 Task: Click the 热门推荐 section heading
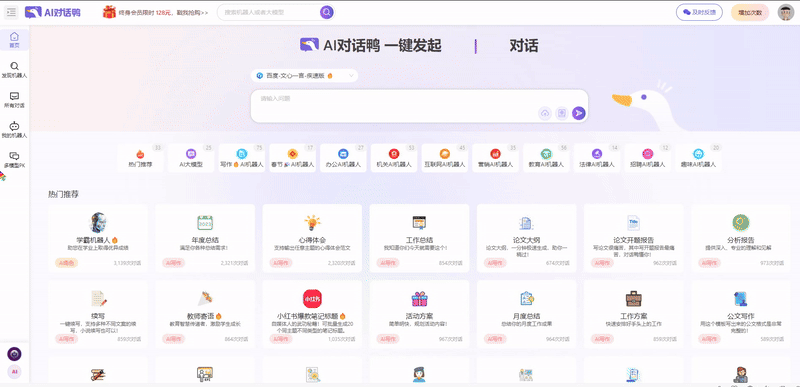63,194
